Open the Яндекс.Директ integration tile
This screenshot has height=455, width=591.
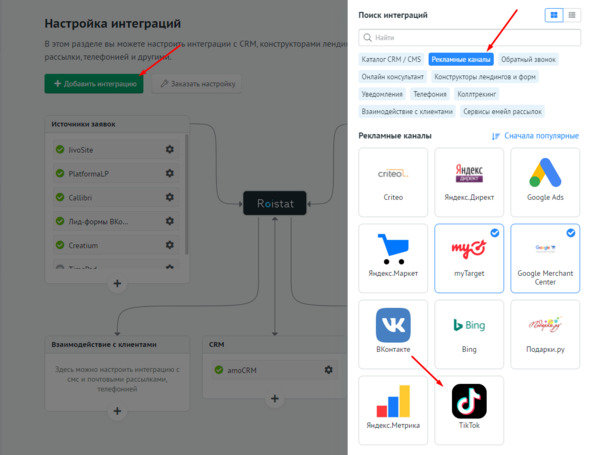click(469, 182)
